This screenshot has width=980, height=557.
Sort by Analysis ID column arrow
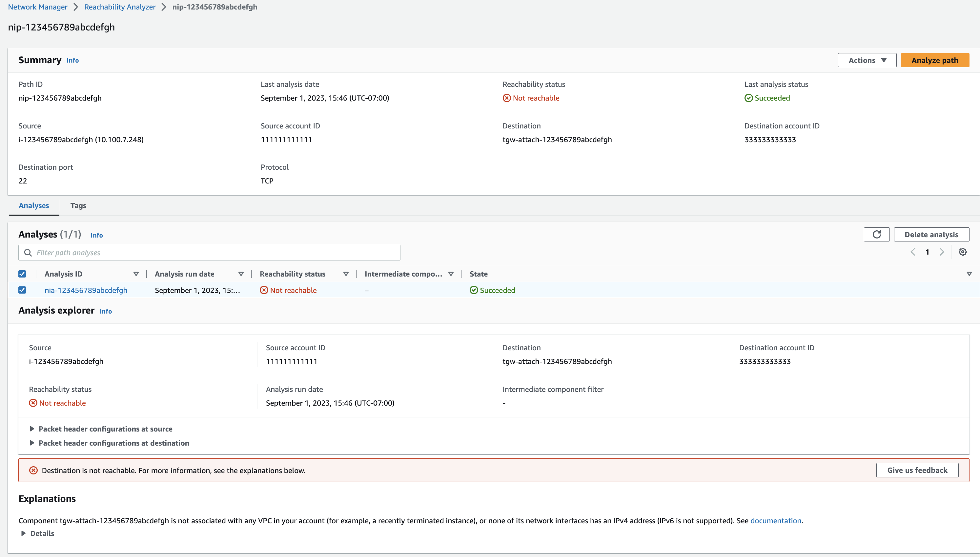coord(136,274)
